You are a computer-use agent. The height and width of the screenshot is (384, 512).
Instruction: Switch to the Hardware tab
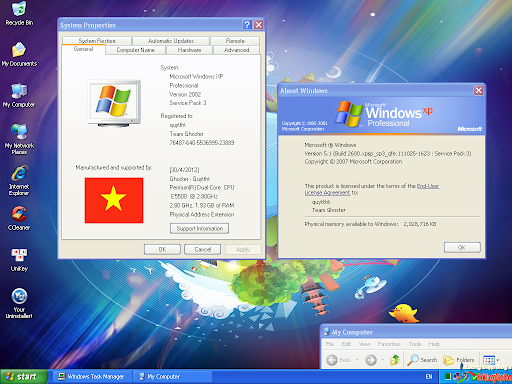pos(189,50)
